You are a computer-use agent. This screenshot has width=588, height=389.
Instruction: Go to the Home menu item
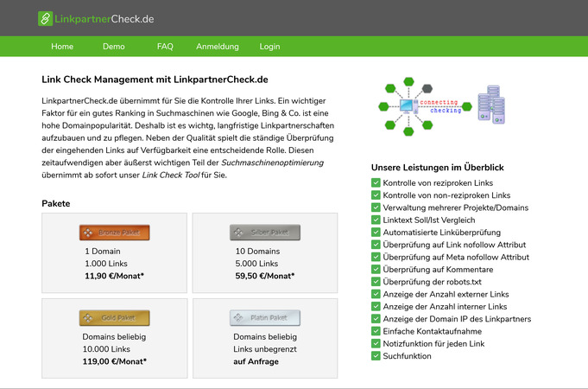(x=62, y=47)
